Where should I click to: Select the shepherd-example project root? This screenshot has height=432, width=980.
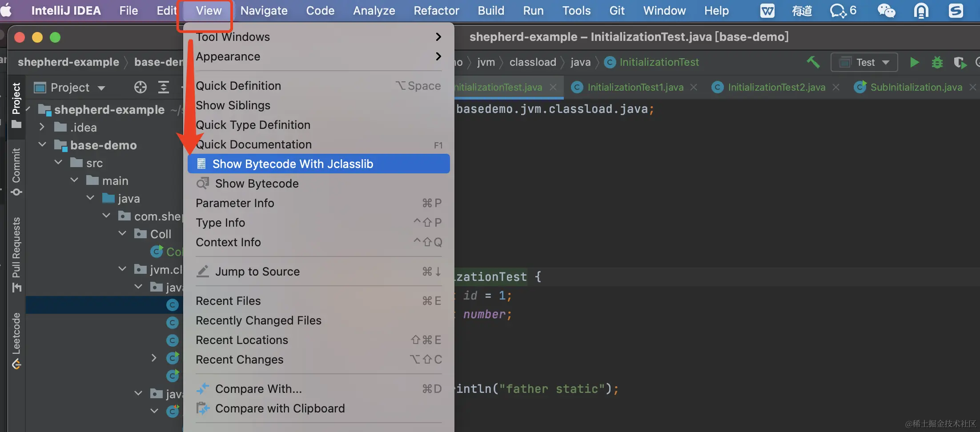109,109
